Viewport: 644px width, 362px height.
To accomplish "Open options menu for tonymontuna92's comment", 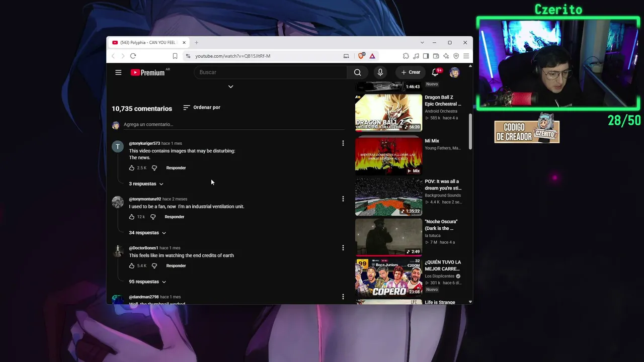I will point(343,199).
